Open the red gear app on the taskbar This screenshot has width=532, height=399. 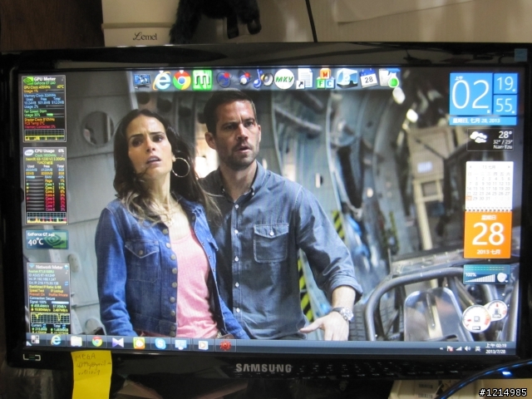[225, 346]
